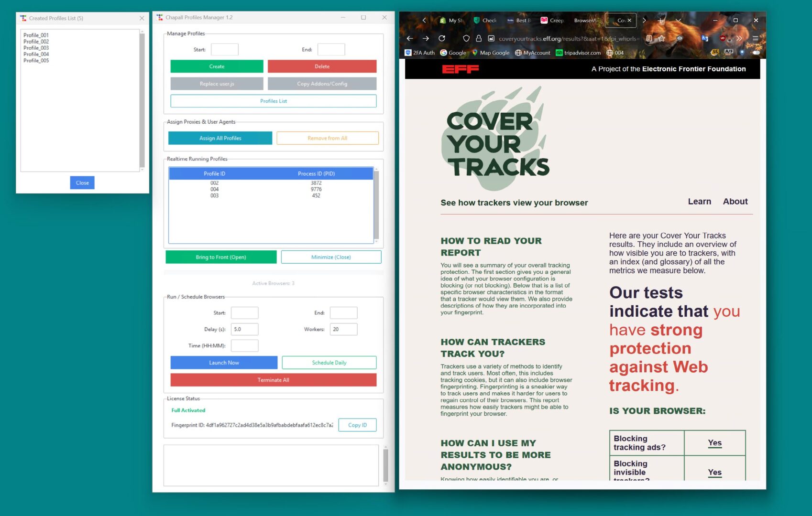This screenshot has height=516, width=812.
Task: Open the tripadvisor.com bookmark
Action: 578,53
